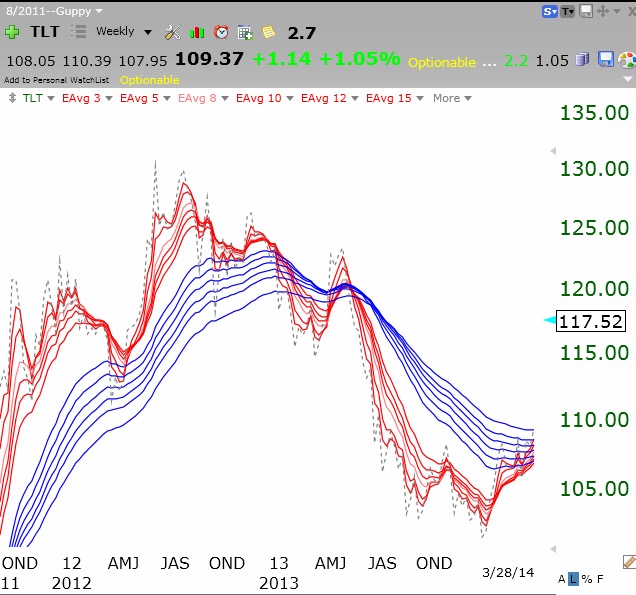Click the open price 108.05

pyautogui.click(x=31, y=61)
